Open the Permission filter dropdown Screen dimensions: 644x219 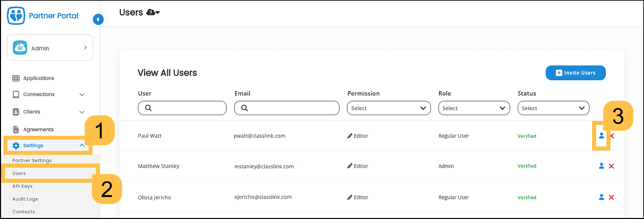click(x=388, y=108)
